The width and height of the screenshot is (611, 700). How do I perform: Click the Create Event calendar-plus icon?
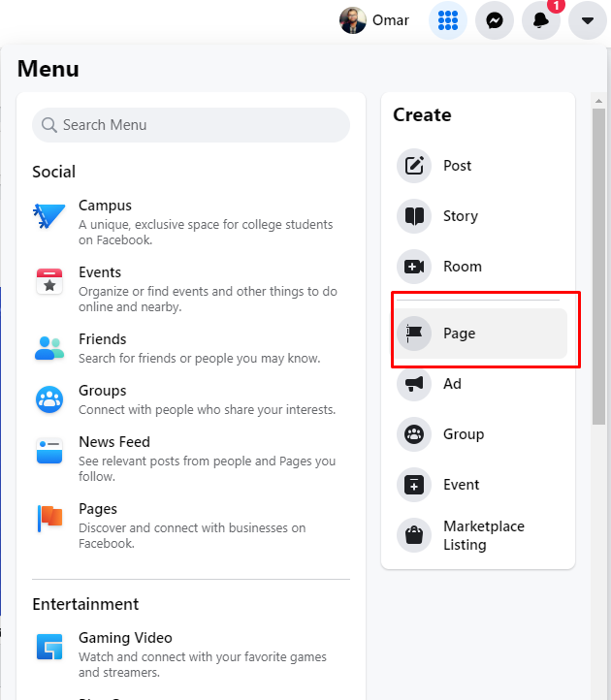pos(414,485)
